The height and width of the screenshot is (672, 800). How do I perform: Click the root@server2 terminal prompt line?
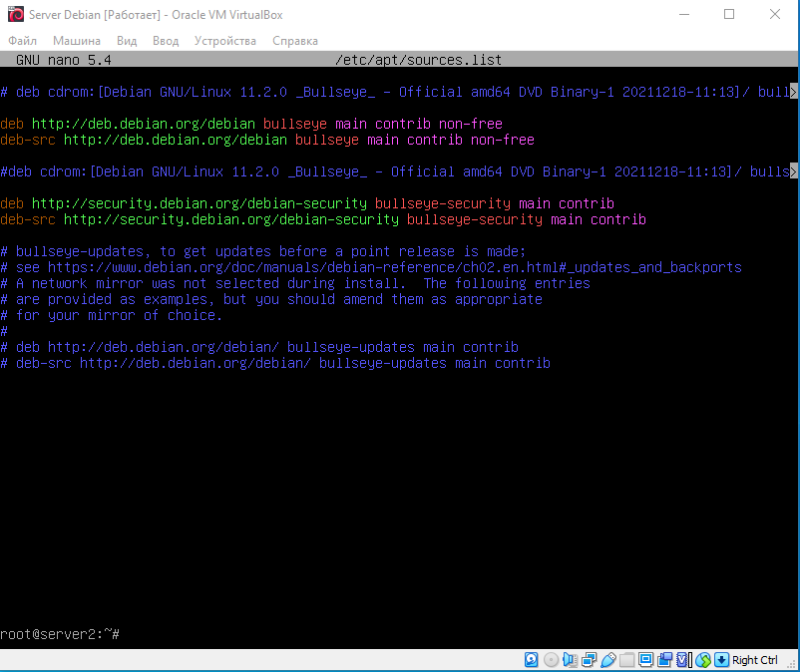click(60, 634)
